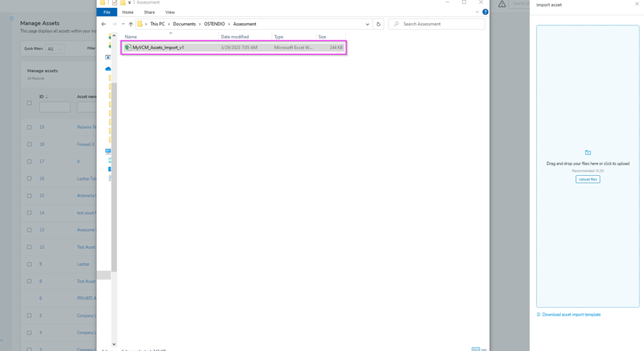This screenshot has width=644, height=351.
Task: Click the search magnifier in Search Assessment
Action: (396, 24)
